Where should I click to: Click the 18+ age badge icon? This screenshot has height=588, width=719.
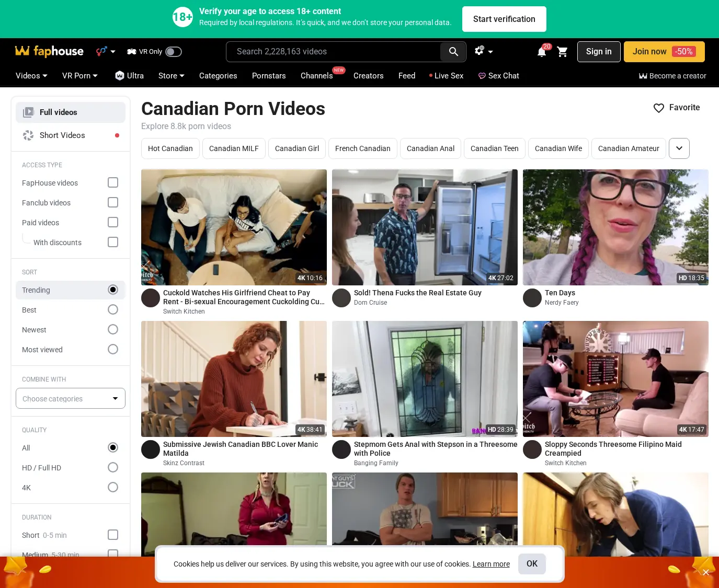182,17
